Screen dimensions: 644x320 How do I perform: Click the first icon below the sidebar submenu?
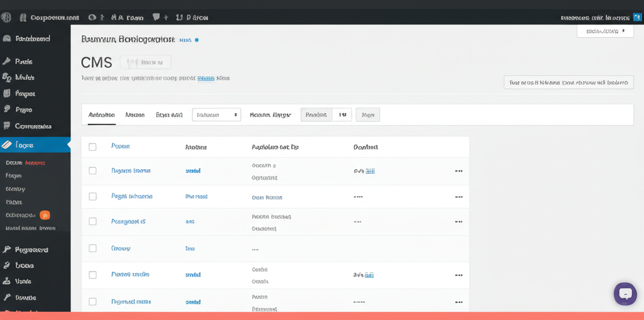[6, 250]
